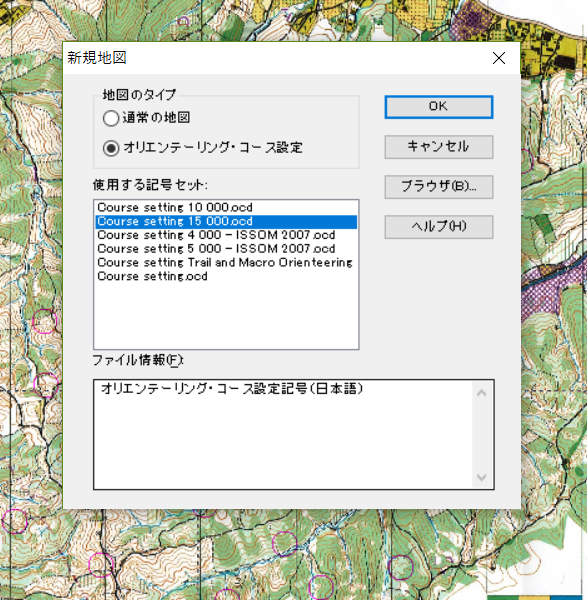Select Course setting Trail and Macro Orienteering entry

coord(226,263)
